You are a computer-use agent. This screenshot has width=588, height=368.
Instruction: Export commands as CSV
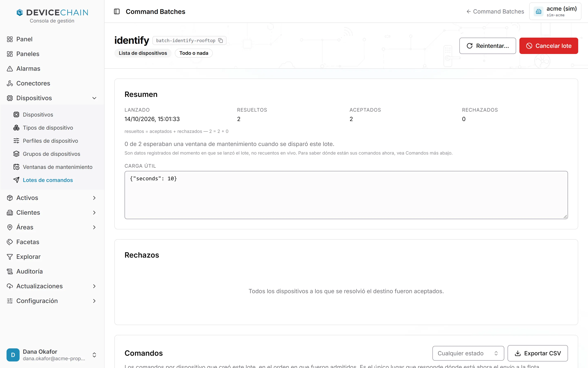click(538, 353)
